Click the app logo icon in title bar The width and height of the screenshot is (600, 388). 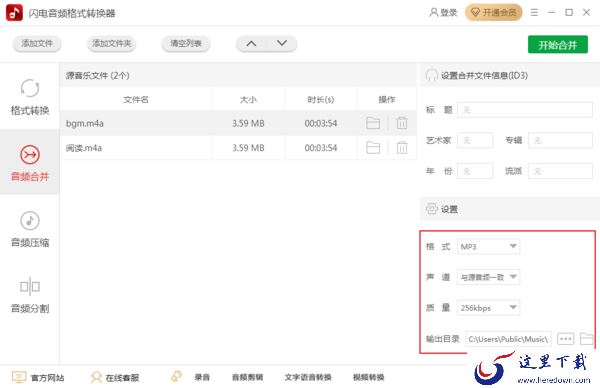(14, 13)
